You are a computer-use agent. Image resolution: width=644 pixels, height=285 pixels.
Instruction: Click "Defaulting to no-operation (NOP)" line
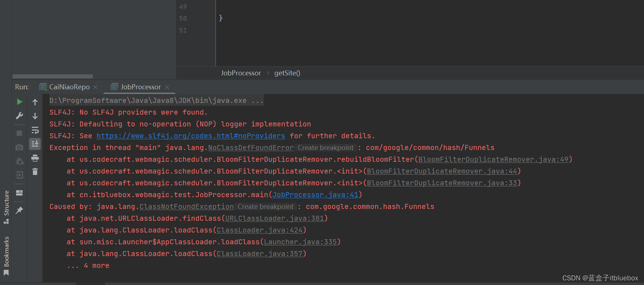point(180,124)
